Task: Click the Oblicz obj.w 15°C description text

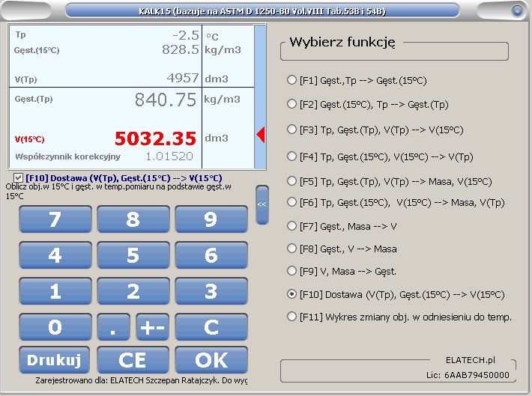Action: click(118, 191)
